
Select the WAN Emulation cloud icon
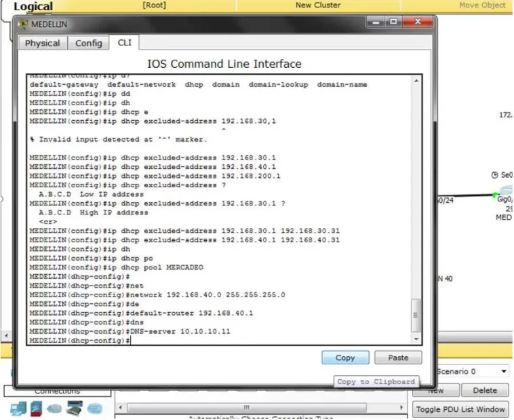pyautogui.click(x=54, y=409)
